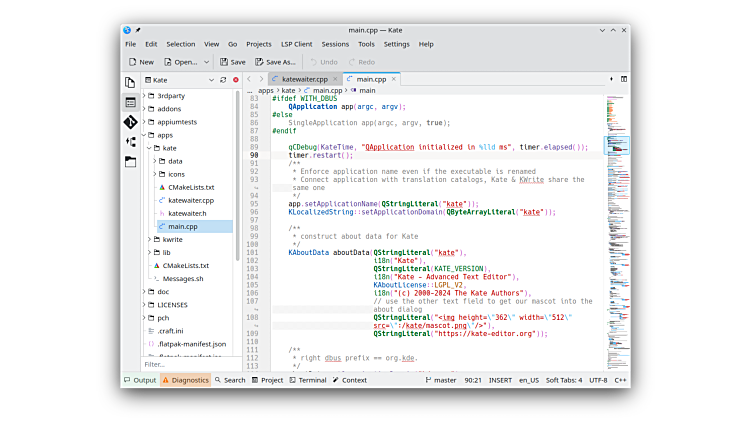This screenshot has height=423, width=752.
Task: Click the red close project icon
Action: coord(236,79)
